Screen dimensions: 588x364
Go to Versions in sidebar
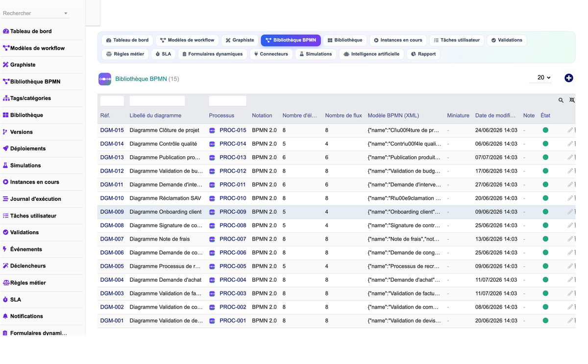pyautogui.click(x=18, y=132)
